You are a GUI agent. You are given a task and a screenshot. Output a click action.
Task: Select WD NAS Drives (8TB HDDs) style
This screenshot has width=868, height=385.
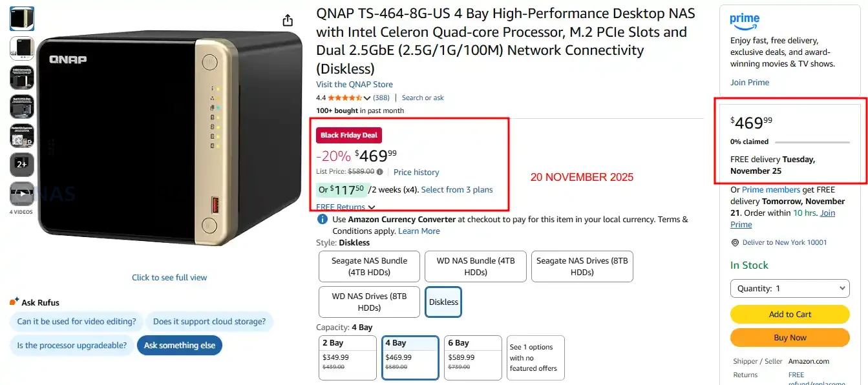tap(369, 302)
